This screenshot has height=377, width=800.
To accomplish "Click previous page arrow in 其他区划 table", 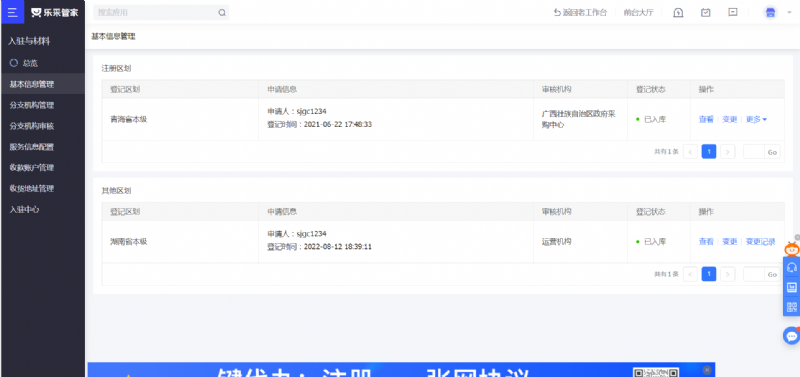I will coord(690,274).
